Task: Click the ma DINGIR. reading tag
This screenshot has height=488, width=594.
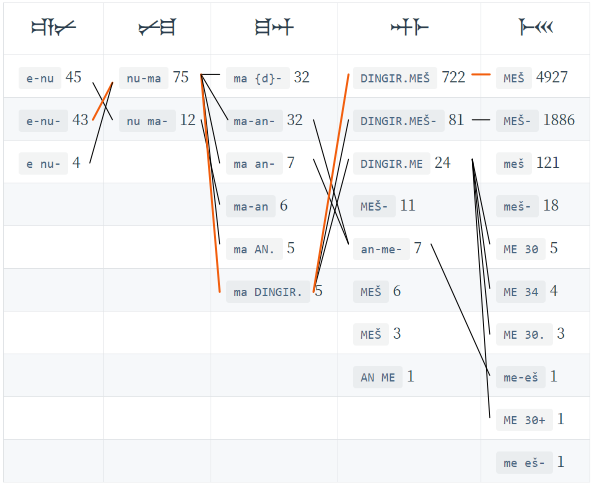Action: (268, 292)
